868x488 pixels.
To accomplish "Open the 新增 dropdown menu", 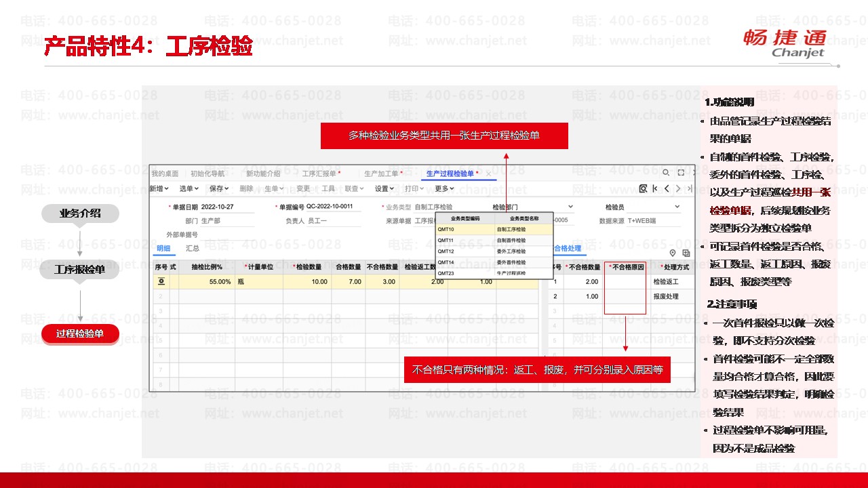I will (159, 188).
